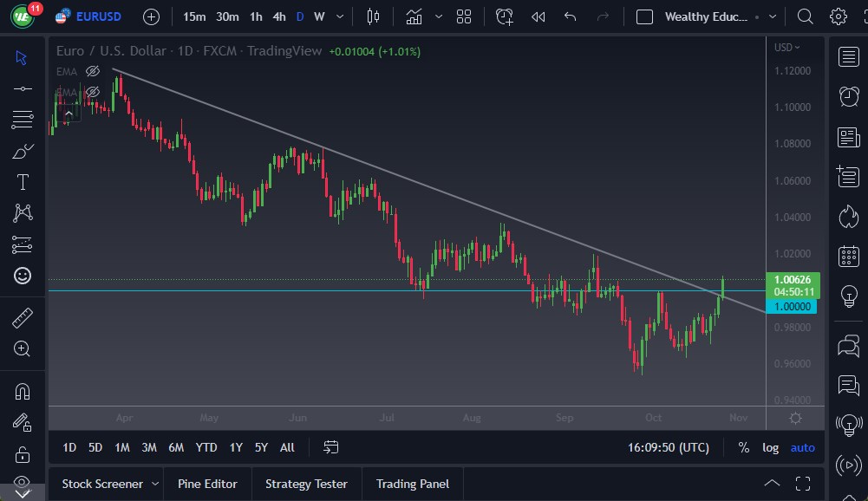
Task: Select the XABCD Pattern tool
Action: tap(22, 213)
